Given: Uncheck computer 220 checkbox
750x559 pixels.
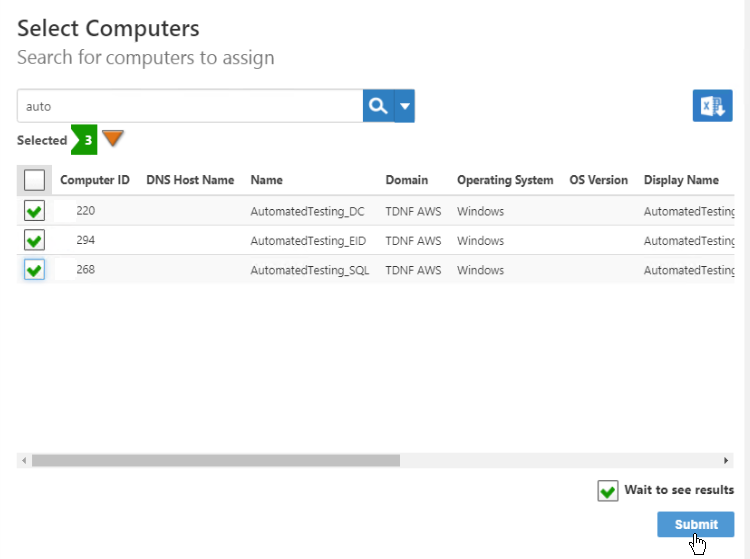Looking at the screenshot, I should tap(34, 211).
